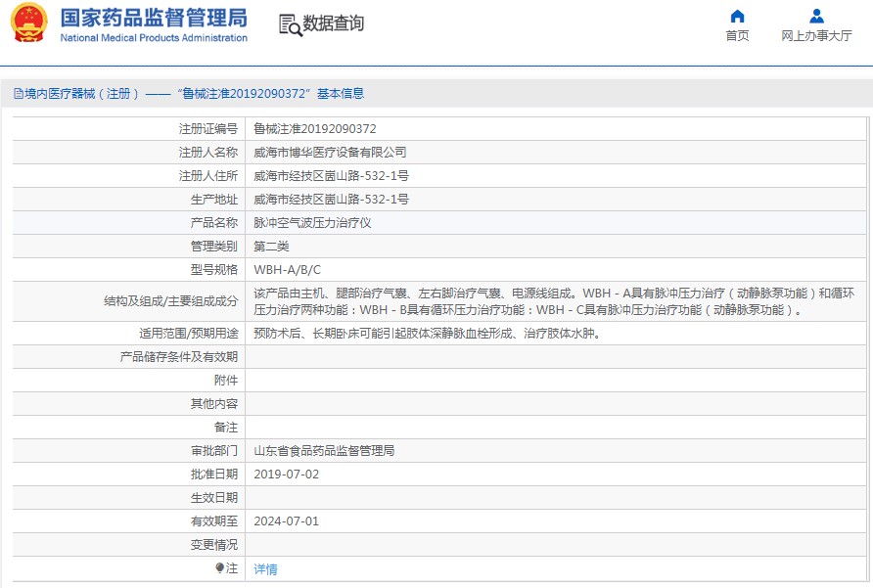
Task: Click the 管理类别 label
Action: point(214,247)
